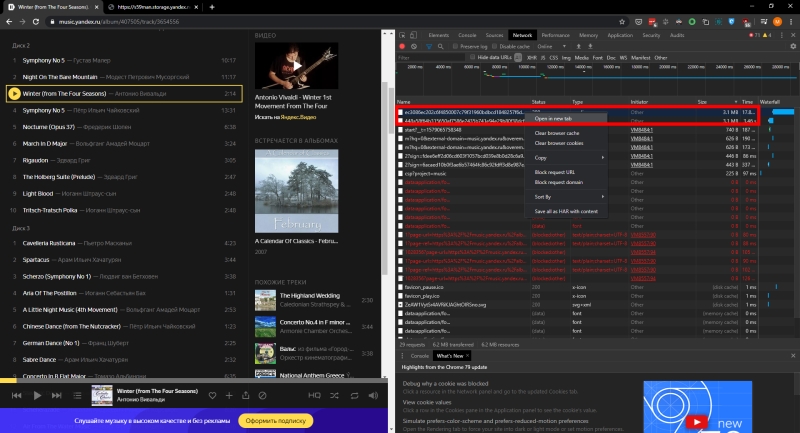Select Open in new tab menu item
Screen dimensions: 800x433
click(566, 118)
